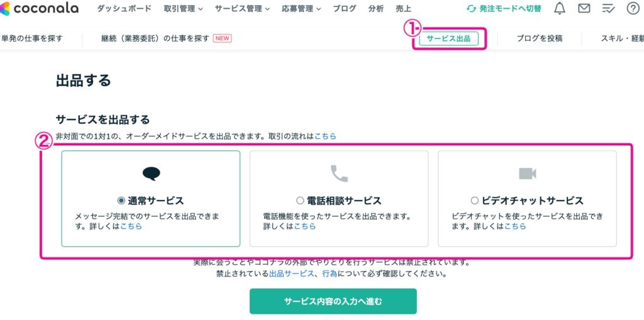
Task: Click the サービス出品 button
Action: point(448,38)
